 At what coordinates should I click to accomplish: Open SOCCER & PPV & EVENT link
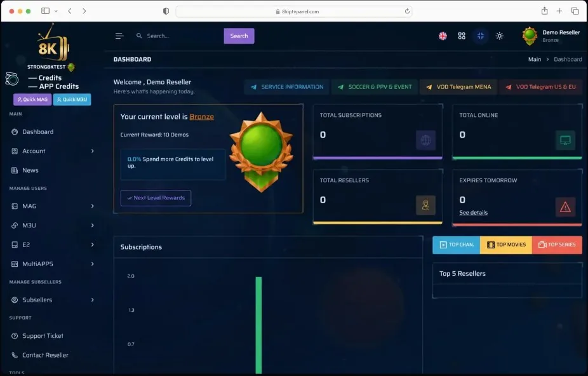pos(374,86)
